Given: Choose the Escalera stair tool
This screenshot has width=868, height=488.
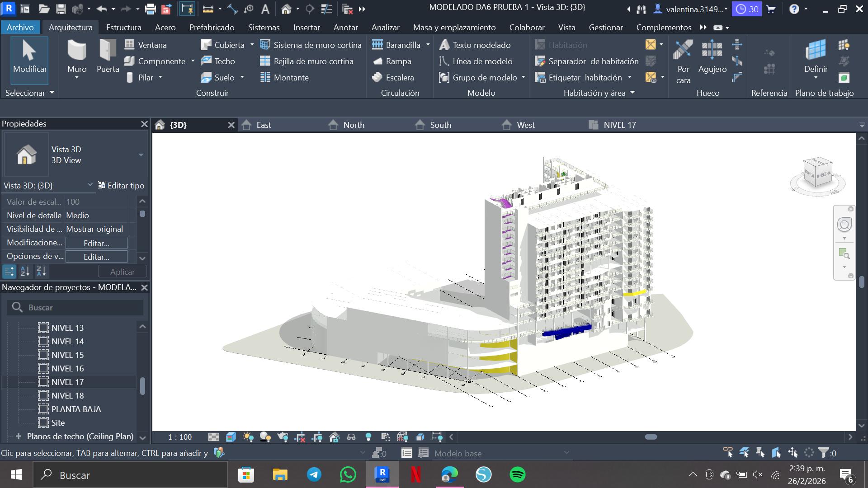Looking at the screenshot, I should 393,78.
